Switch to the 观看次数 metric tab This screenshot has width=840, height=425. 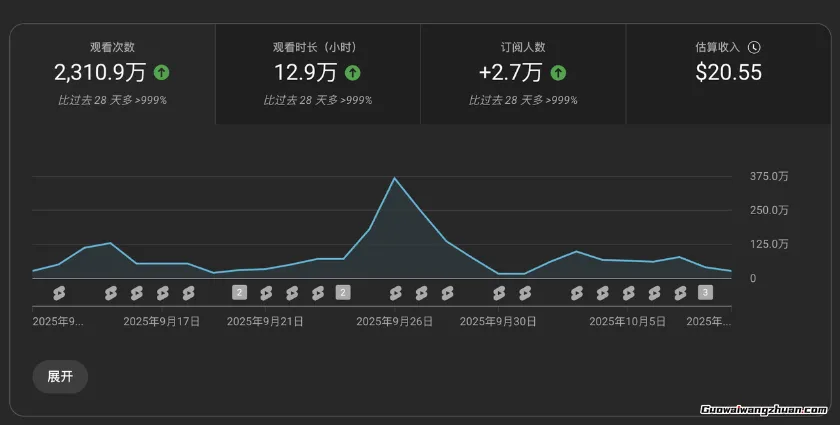[x=112, y=74]
